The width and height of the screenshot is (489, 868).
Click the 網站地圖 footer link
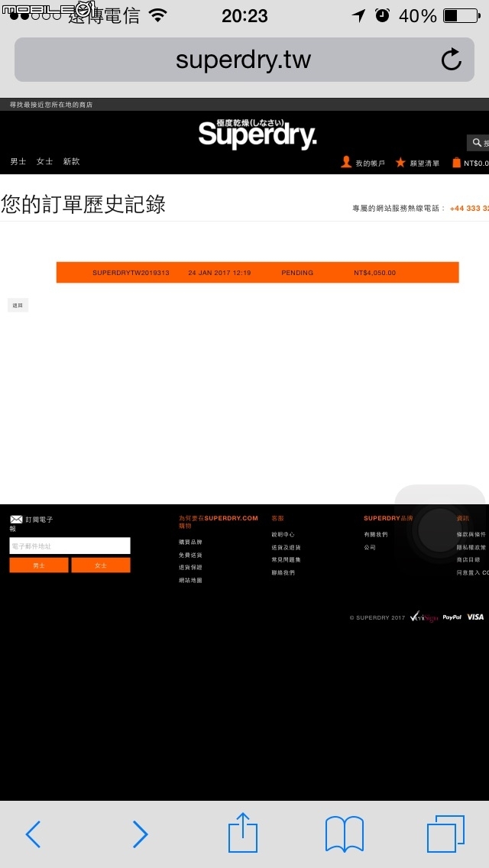coord(190,580)
